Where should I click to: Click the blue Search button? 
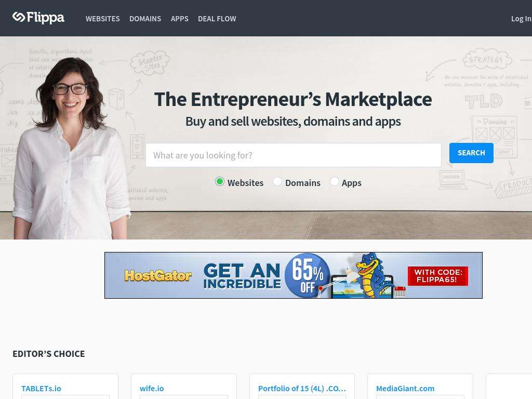pyautogui.click(x=471, y=153)
